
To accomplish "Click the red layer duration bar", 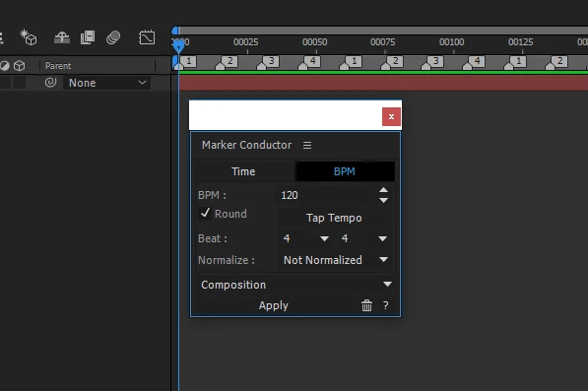I will click(383, 82).
